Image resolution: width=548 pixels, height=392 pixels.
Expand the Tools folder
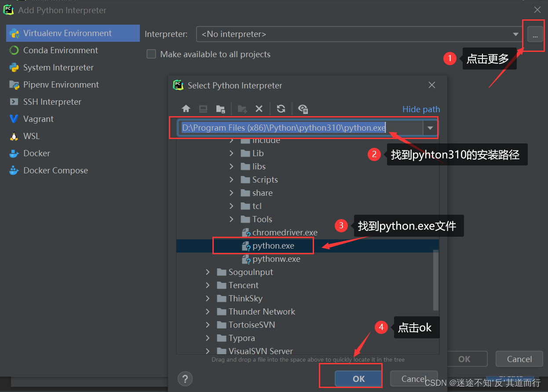click(232, 219)
